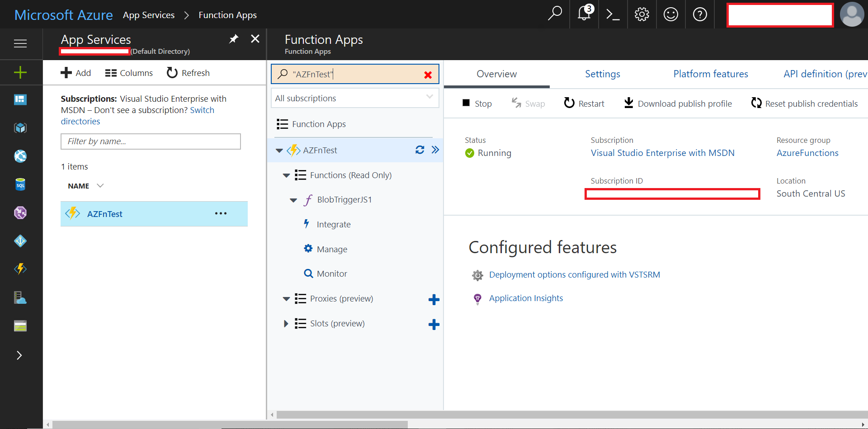The width and height of the screenshot is (868, 429).
Task: Click Columns in App Services toolbar
Action: (x=129, y=73)
